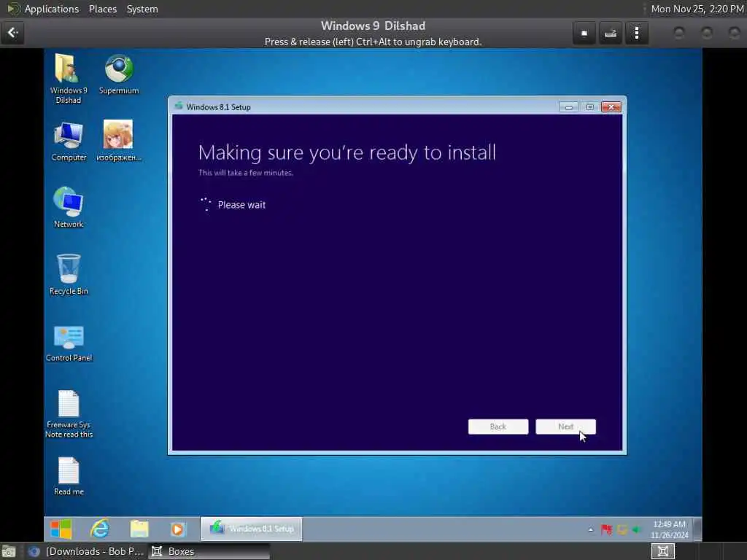747x560 pixels.
Task: Click the Windows Start button in the guest taskbar
Action: tap(61, 529)
